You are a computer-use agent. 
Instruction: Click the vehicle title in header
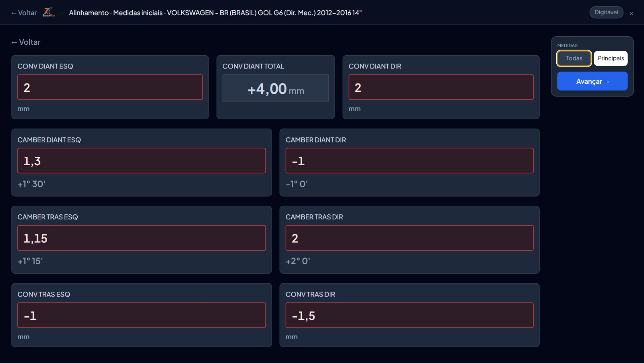[215, 13]
